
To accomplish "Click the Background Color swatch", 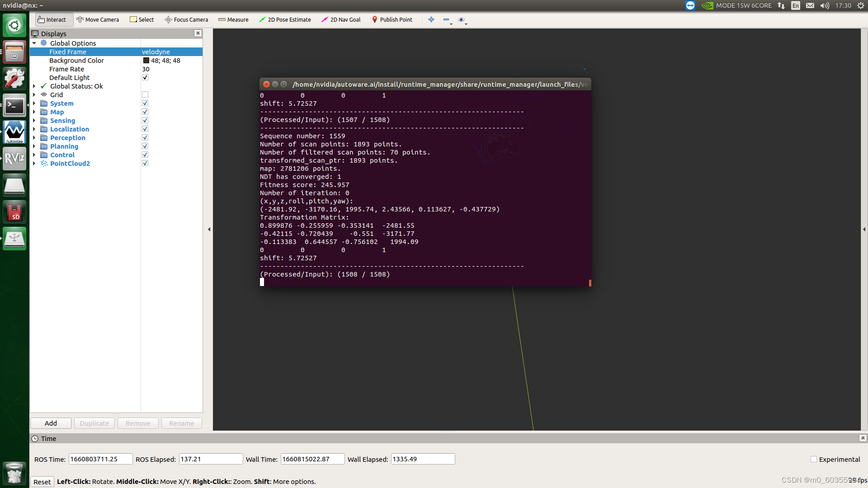I will (x=146, y=61).
